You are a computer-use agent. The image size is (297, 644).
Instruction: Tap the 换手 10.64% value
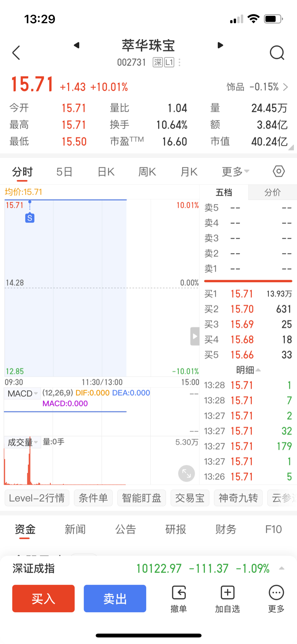(172, 125)
